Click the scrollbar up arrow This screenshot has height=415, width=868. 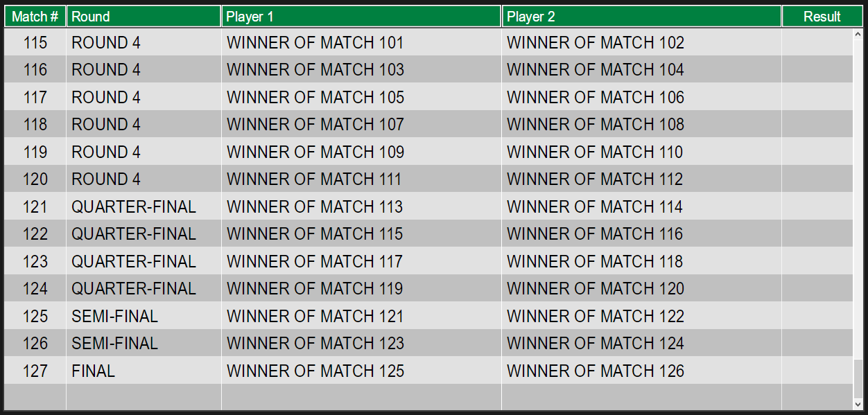tap(858, 33)
